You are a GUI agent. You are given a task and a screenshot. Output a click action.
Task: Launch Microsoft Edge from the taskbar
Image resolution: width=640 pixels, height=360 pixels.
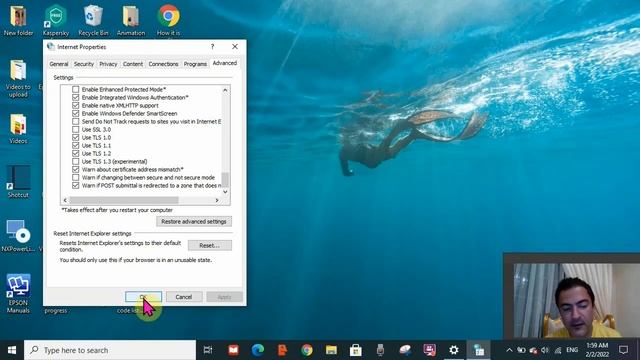click(x=258, y=350)
